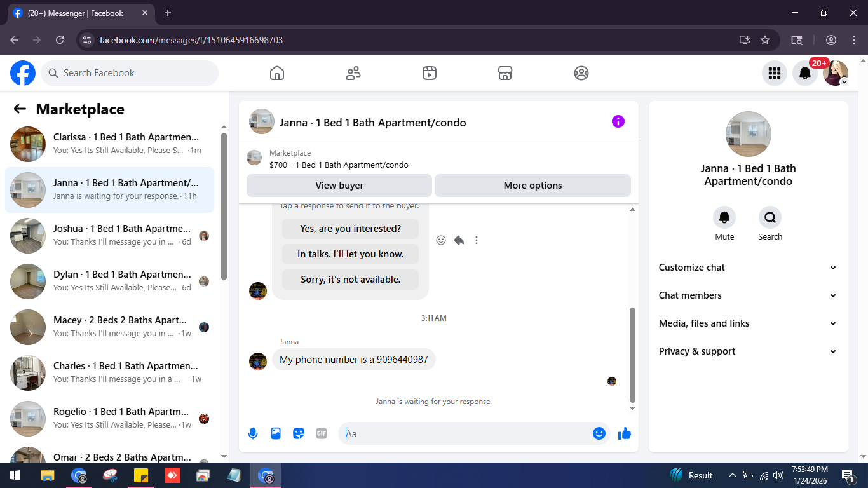
Task: Search in conversation using magnifier icon
Action: pyautogui.click(x=770, y=217)
